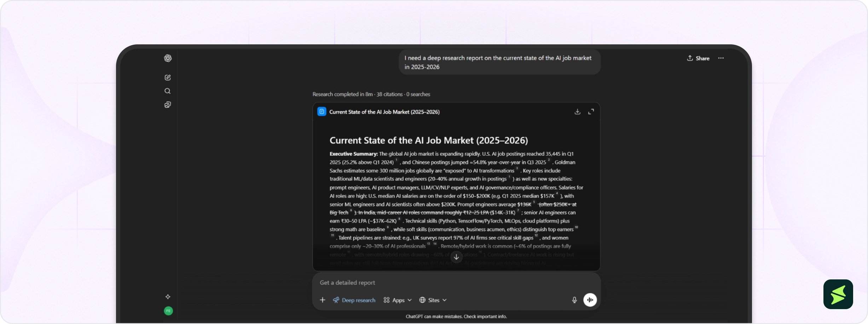
Task: Toggle the Deep research mode chip
Action: click(x=354, y=300)
